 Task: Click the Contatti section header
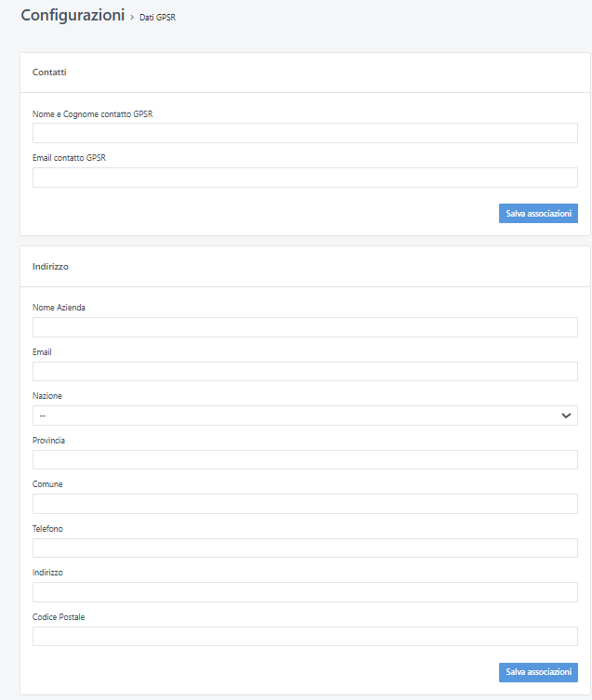click(x=49, y=73)
